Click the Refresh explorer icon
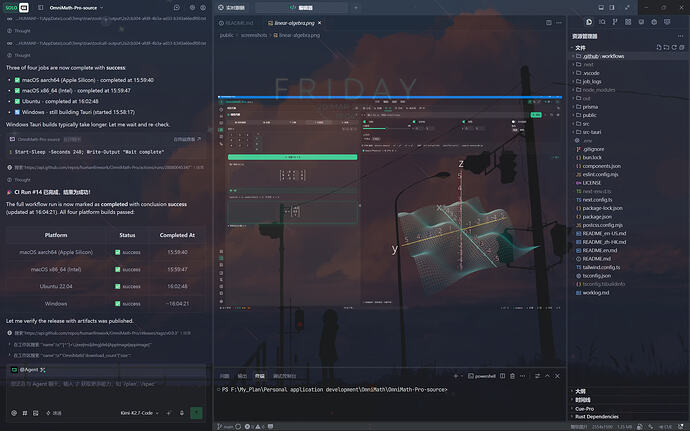 pos(674,48)
